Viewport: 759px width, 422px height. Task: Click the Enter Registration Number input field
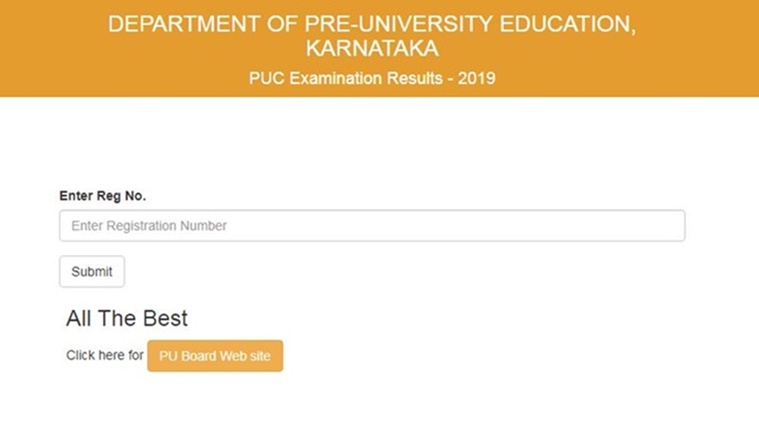372,226
